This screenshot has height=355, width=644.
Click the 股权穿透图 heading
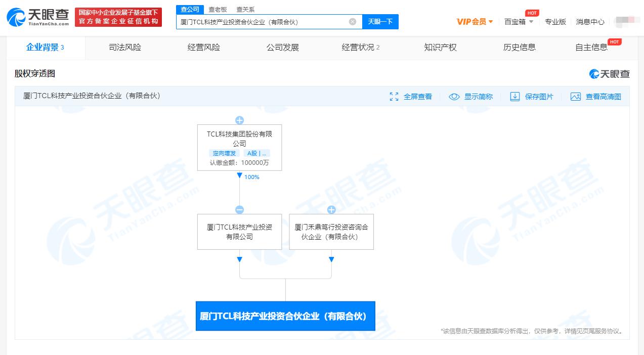click(34, 74)
